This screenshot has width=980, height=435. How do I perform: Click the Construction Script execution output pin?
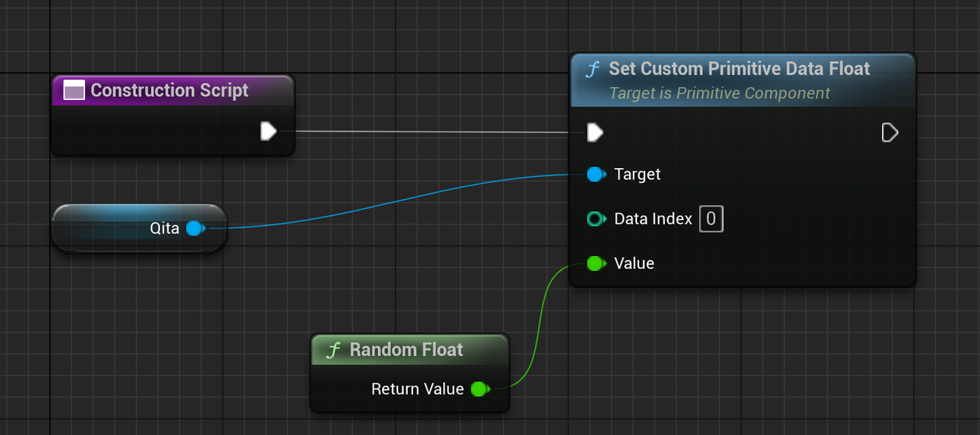coord(269,131)
